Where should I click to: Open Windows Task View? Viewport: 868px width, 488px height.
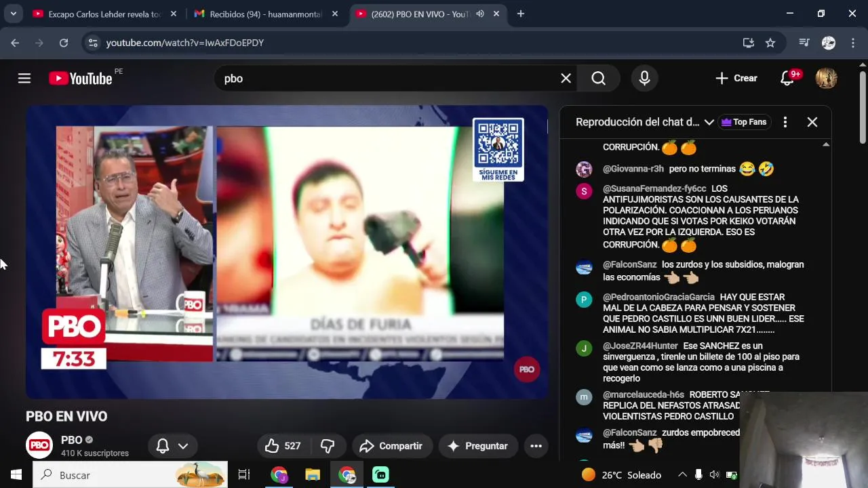(x=244, y=475)
